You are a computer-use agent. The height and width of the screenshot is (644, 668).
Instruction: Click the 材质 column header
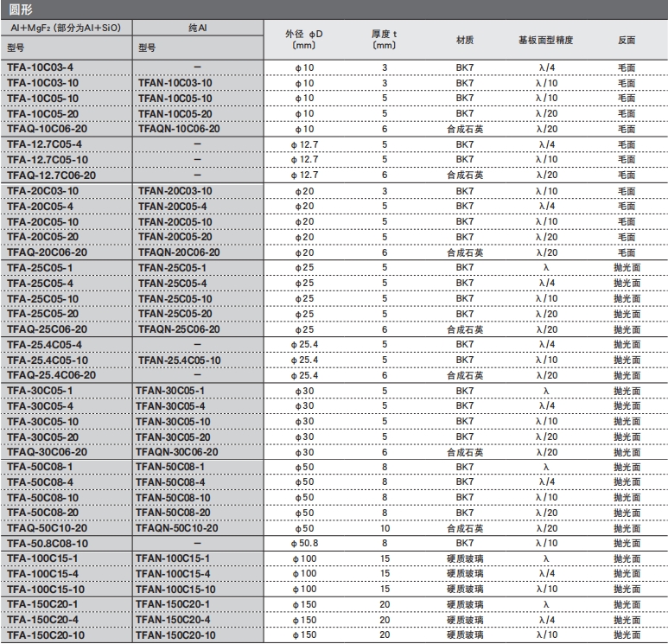click(464, 41)
